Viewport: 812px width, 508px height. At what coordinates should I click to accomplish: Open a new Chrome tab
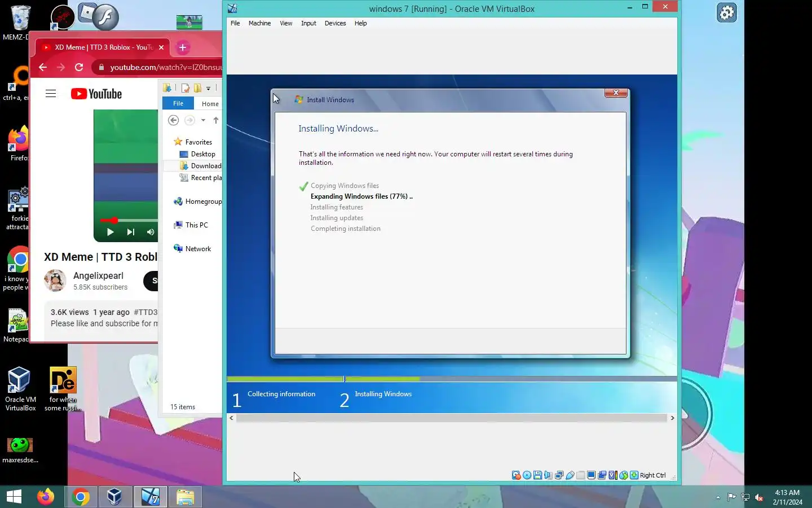183,47
